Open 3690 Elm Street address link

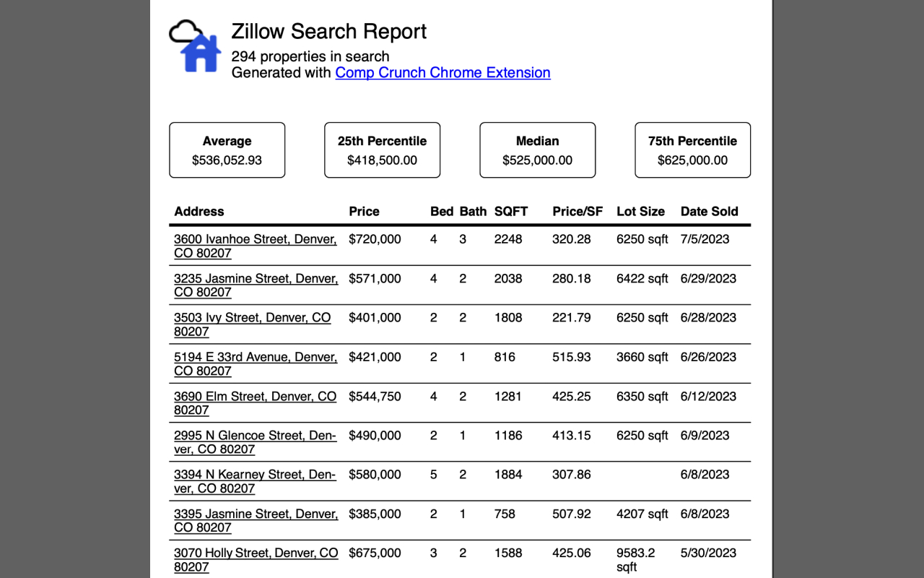click(255, 403)
